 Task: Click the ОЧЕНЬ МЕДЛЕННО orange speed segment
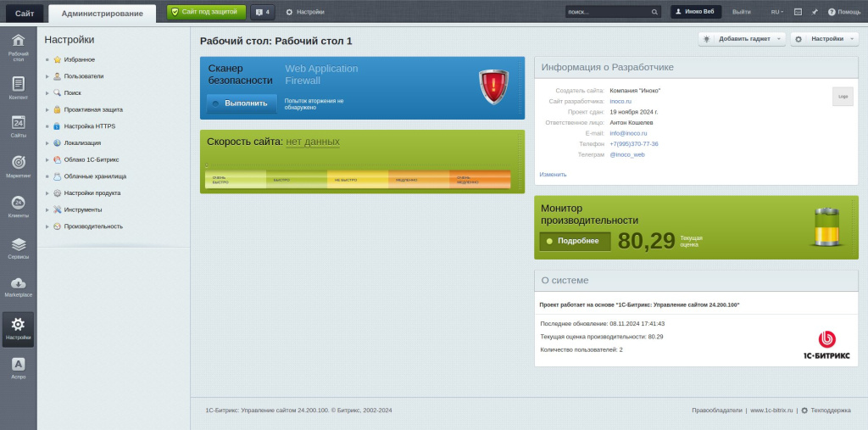pos(480,180)
